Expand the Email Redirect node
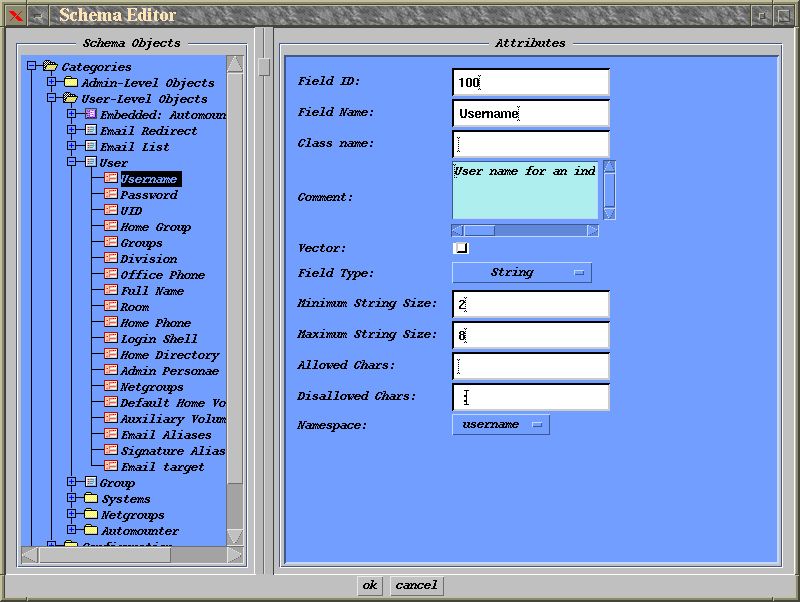 (x=71, y=130)
